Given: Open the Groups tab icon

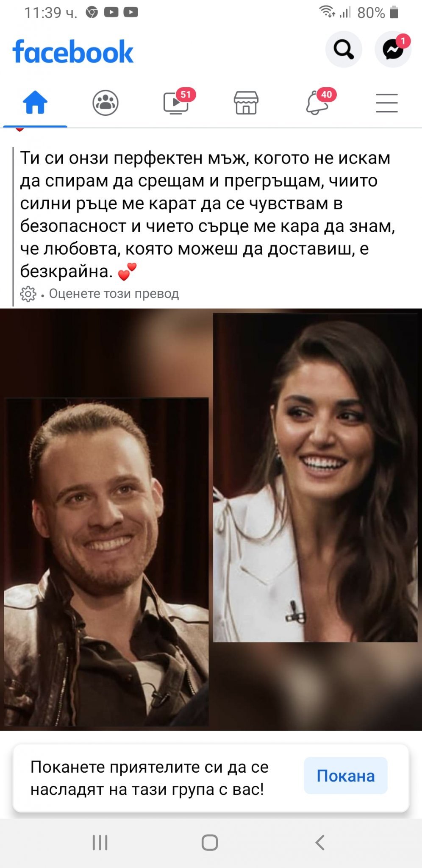Looking at the screenshot, I should click(x=105, y=103).
